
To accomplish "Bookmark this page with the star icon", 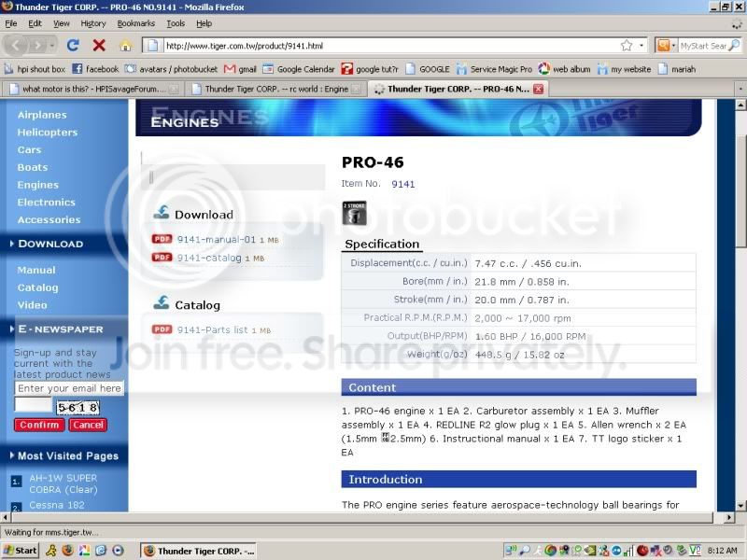I will [x=627, y=45].
